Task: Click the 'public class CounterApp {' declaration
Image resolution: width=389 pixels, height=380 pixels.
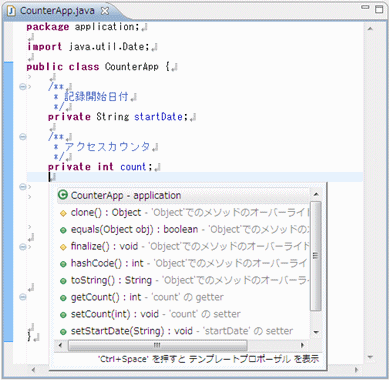Action: 98,67
